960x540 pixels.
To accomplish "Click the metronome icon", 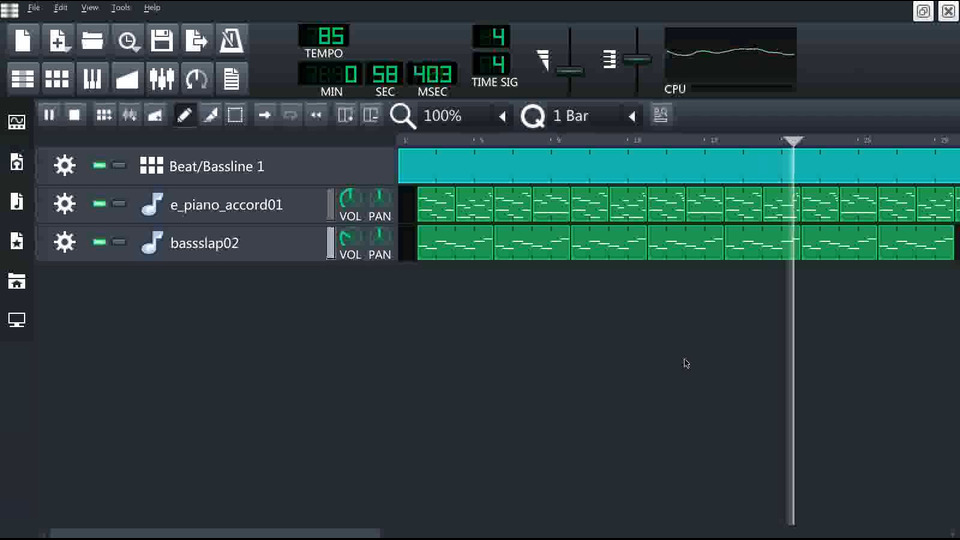I will click(231, 40).
